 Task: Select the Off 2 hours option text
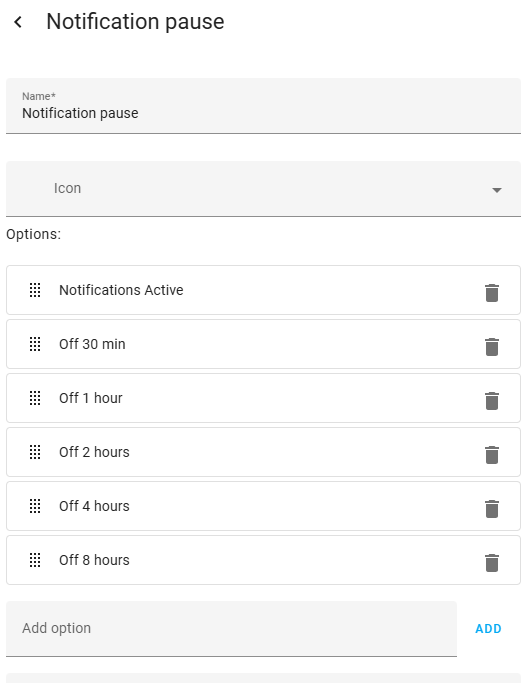(94, 452)
